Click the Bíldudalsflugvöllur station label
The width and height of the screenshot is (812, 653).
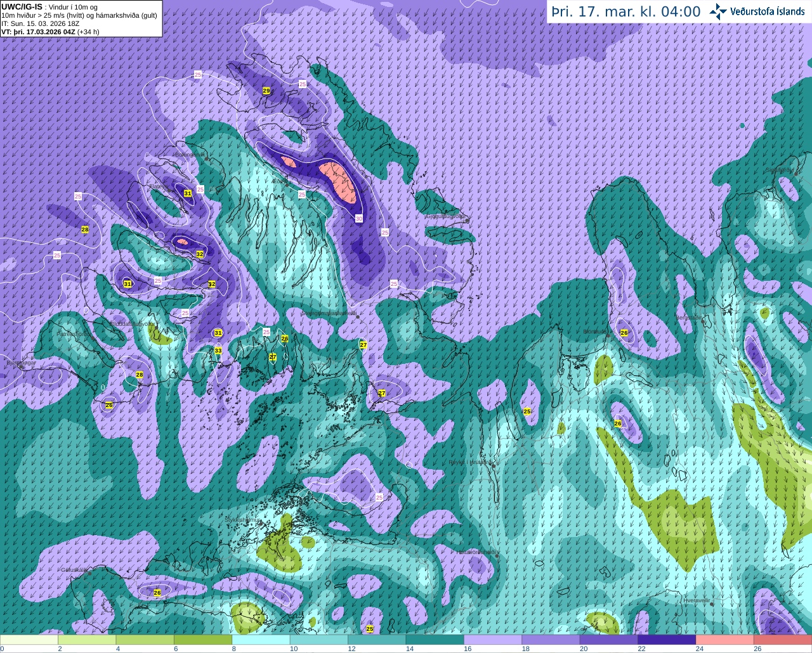pos(133,323)
